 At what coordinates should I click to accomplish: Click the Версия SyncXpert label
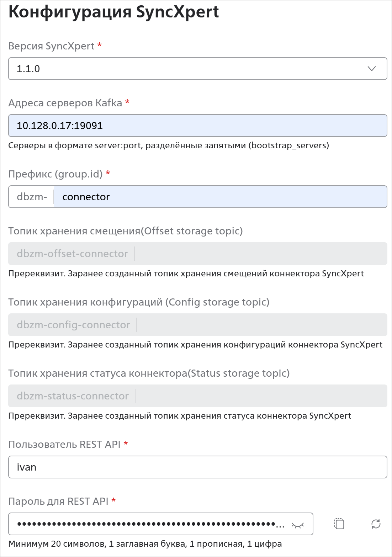click(52, 46)
